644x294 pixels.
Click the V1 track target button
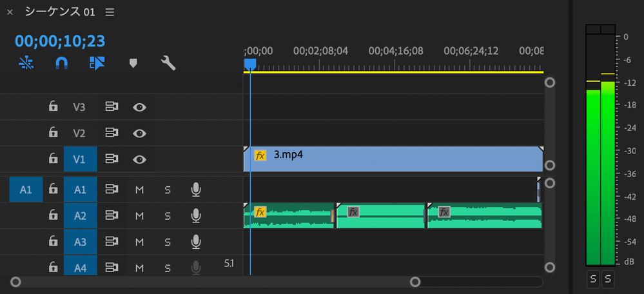80,159
